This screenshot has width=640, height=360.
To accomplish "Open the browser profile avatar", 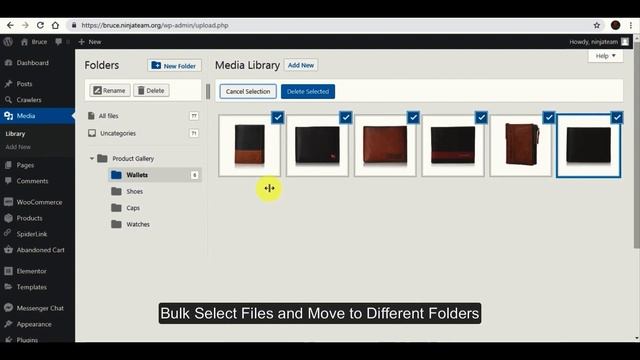I will coord(616,25).
